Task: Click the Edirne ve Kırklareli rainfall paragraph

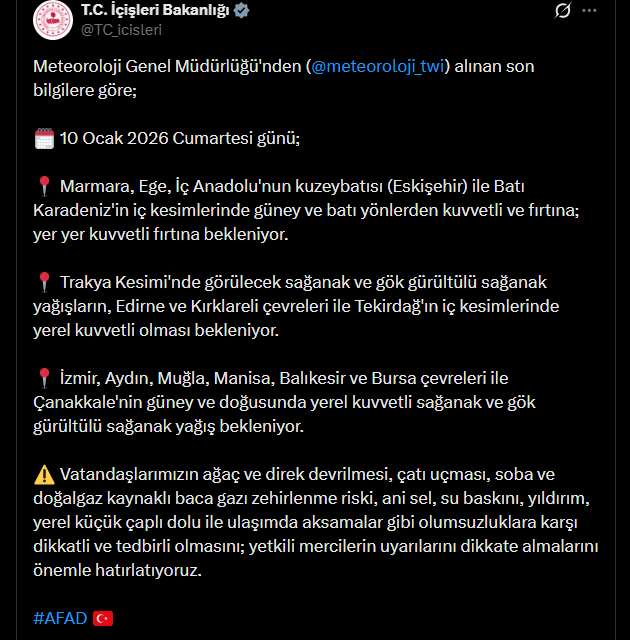Action: coord(296,306)
